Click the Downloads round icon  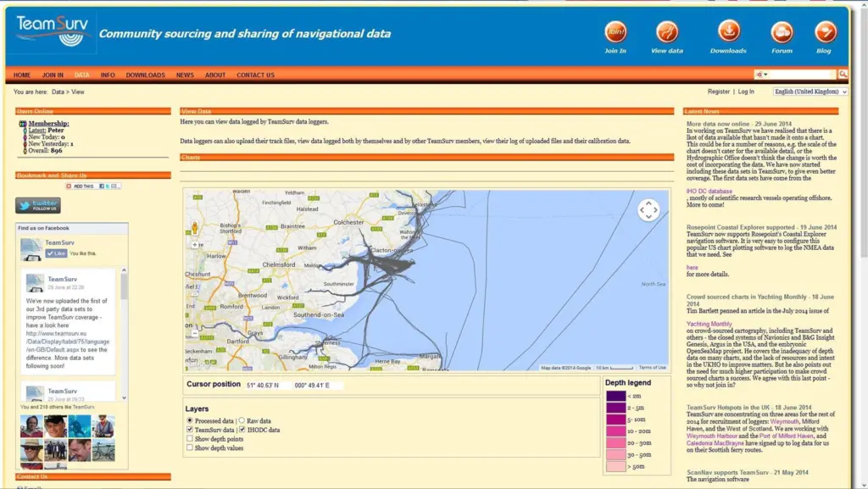point(728,31)
